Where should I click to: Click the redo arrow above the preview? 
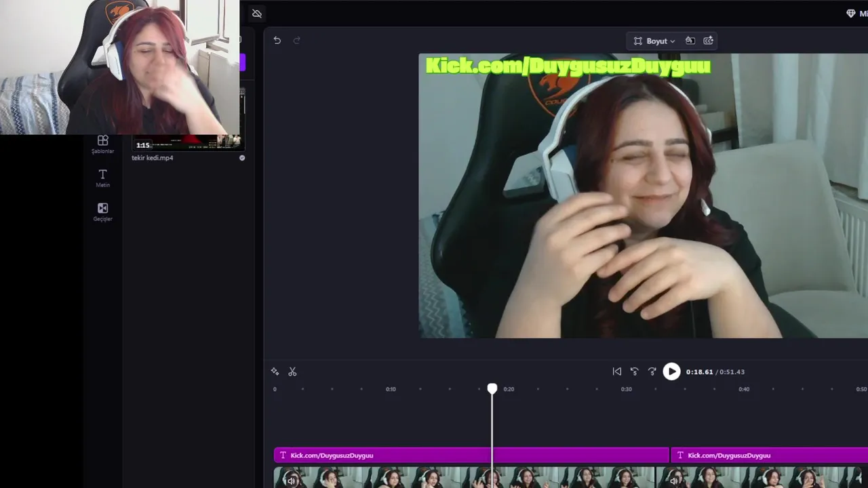click(296, 41)
